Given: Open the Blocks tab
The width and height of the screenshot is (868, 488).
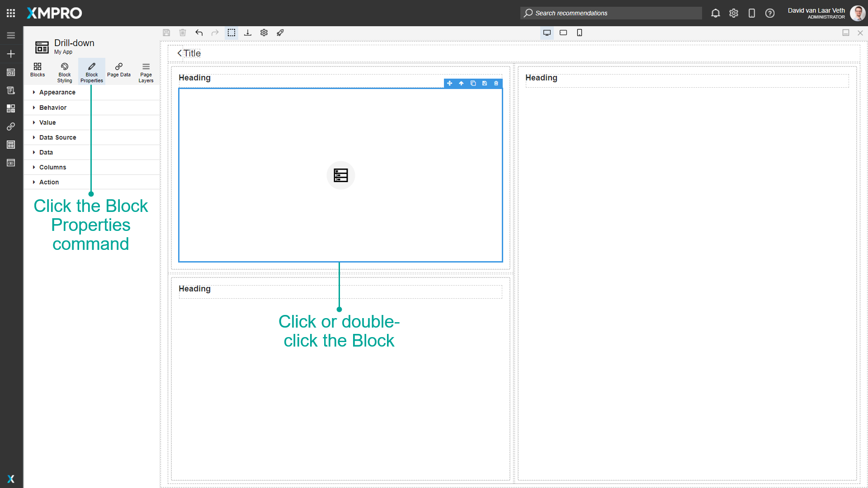Looking at the screenshot, I should click(x=38, y=70).
